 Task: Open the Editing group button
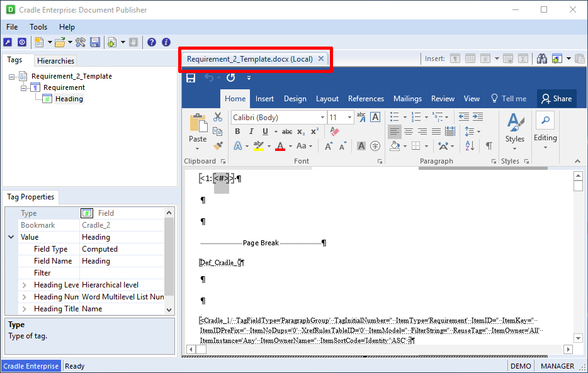click(545, 131)
